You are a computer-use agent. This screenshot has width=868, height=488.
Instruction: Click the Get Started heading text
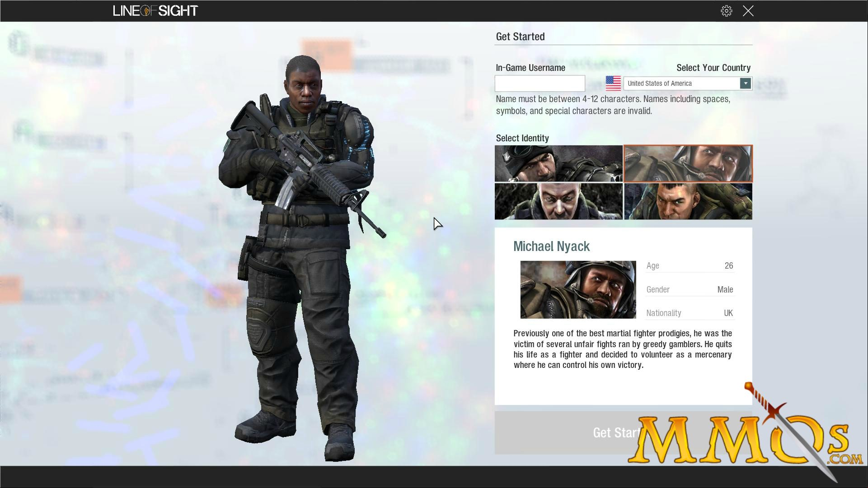[520, 37]
